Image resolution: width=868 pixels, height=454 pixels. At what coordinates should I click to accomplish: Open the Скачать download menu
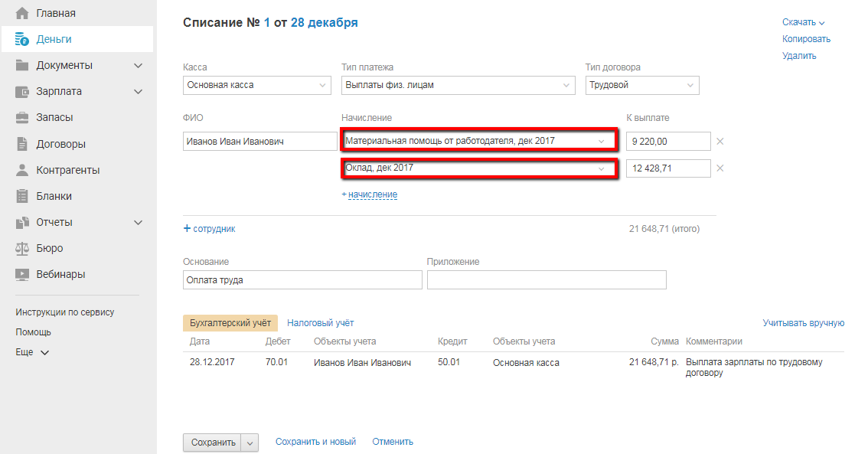pyautogui.click(x=803, y=22)
